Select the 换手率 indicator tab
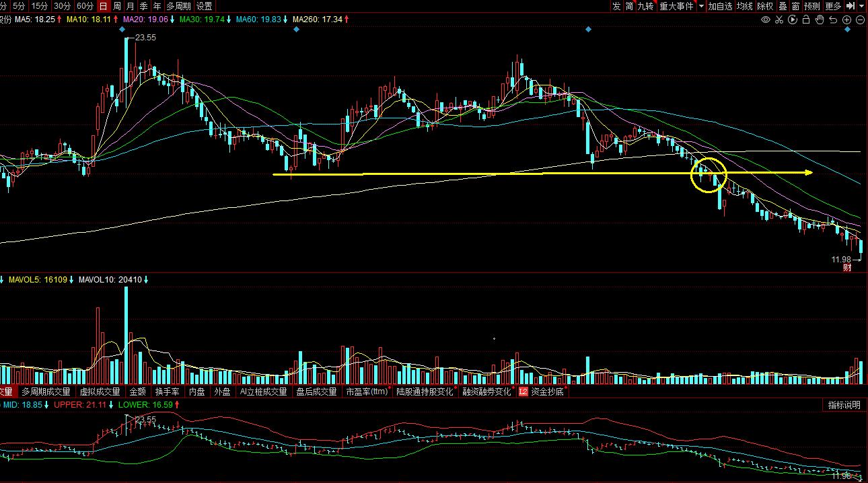 167,392
